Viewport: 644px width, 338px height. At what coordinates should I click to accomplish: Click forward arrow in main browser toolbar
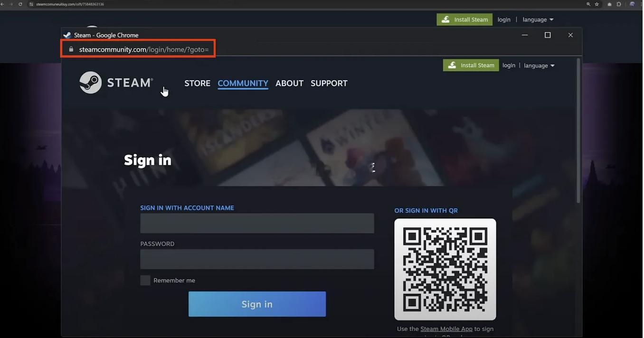click(11, 4)
